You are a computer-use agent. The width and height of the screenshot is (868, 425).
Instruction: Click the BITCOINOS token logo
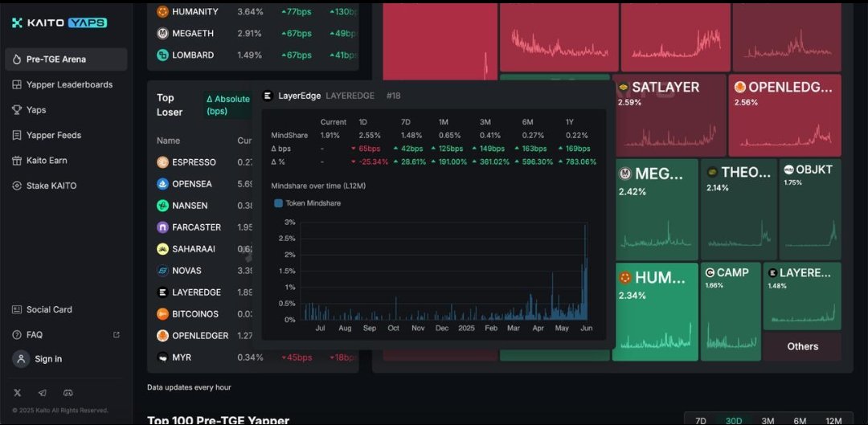tap(162, 314)
